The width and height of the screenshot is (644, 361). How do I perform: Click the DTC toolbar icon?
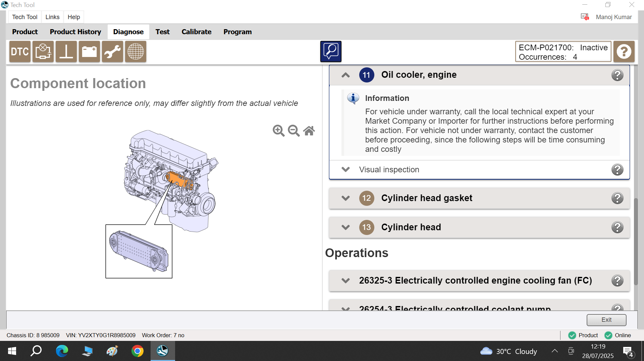pos(20,52)
